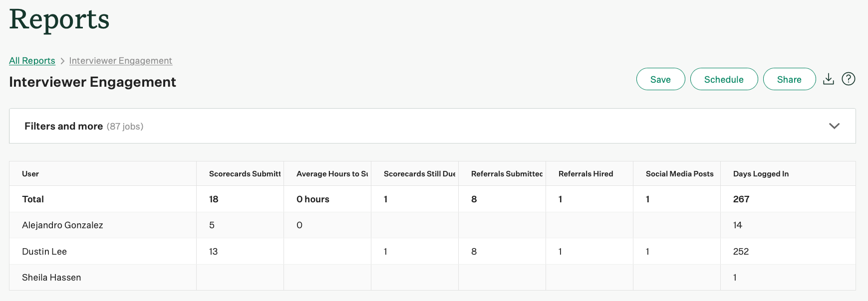Click the Save button
The width and height of the screenshot is (868, 301).
[660, 79]
